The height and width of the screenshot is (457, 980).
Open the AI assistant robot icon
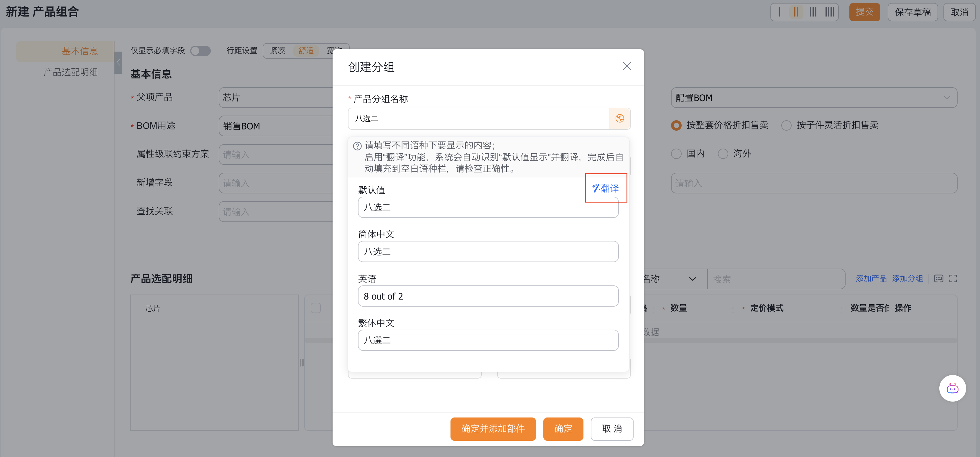953,388
